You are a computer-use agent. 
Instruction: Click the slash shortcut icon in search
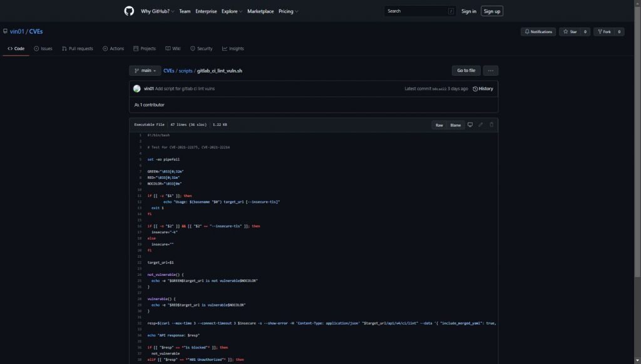tap(451, 11)
